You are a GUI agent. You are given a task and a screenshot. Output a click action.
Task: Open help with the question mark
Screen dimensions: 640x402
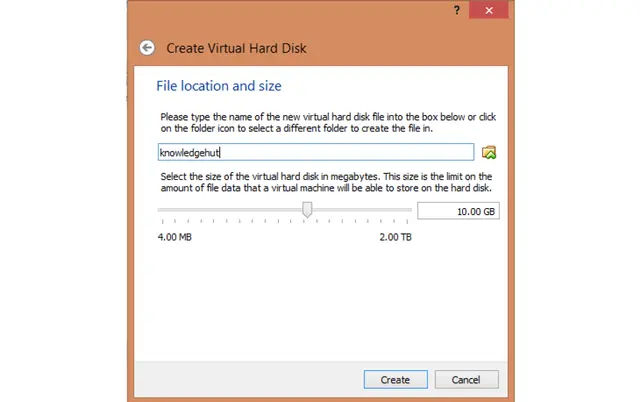457,10
